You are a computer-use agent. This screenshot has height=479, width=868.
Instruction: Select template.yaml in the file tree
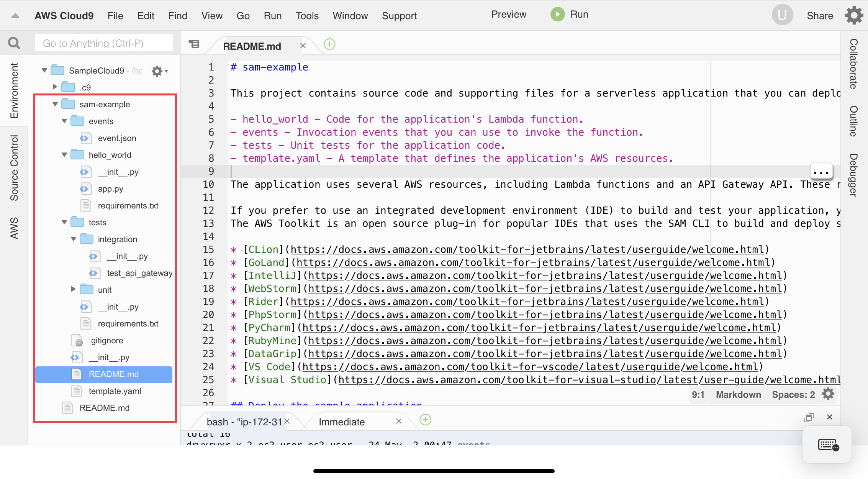point(115,391)
